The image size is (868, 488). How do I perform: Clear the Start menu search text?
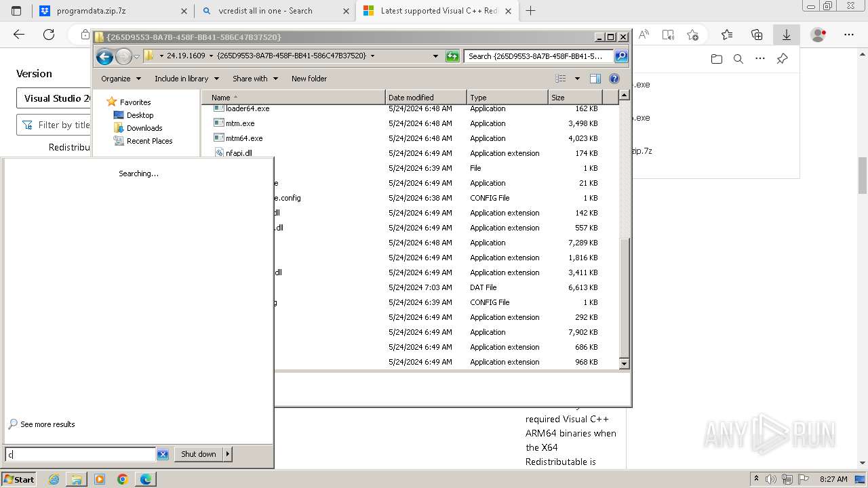tap(163, 454)
